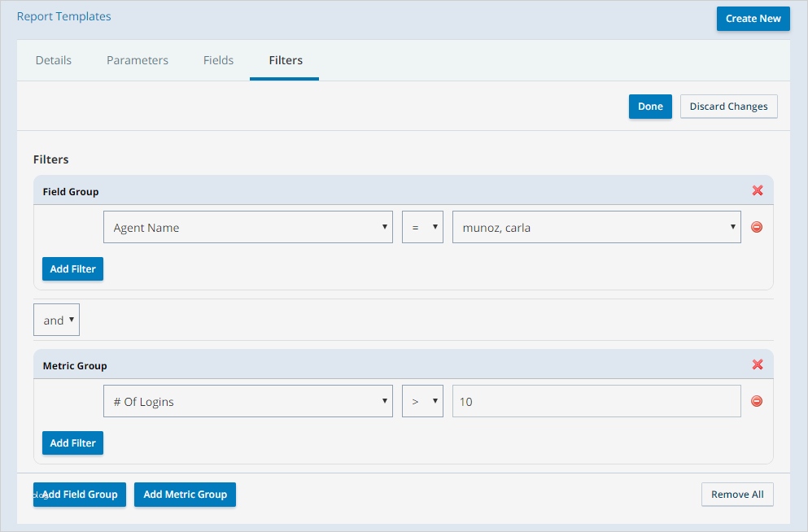Click the metric value field containing 10
The image size is (808, 532).
point(596,401)
